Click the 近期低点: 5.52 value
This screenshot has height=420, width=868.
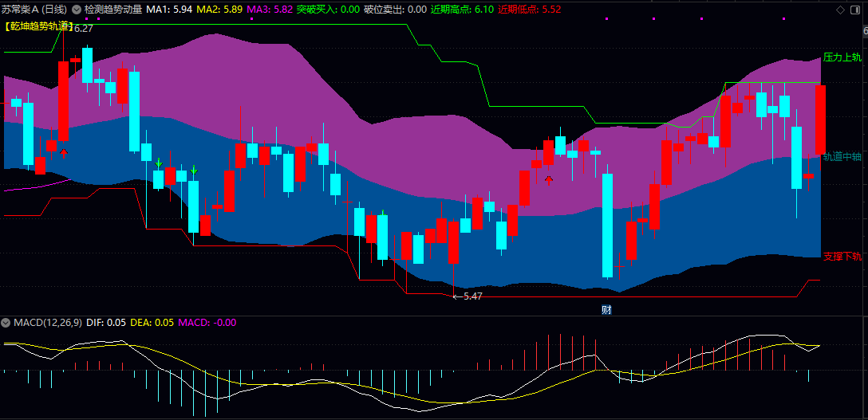(x=529, y=10)
